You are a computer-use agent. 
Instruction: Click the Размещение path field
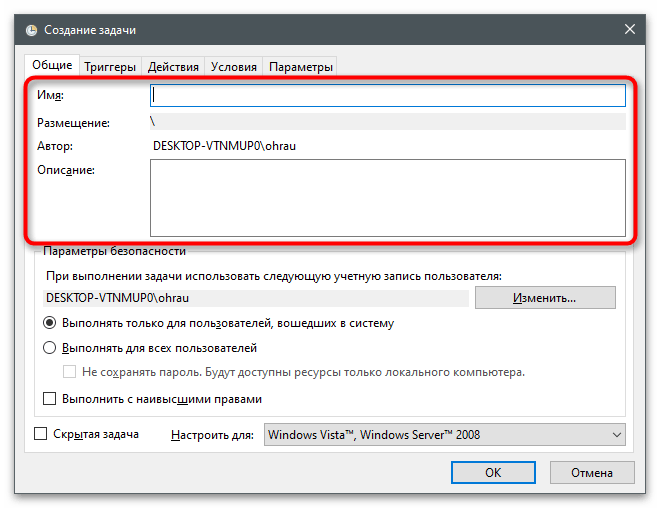388,122
